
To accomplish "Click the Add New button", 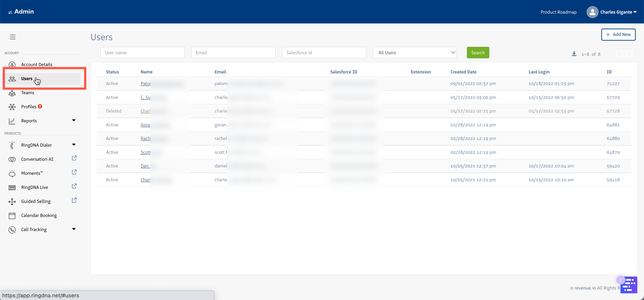I will 618,34.
